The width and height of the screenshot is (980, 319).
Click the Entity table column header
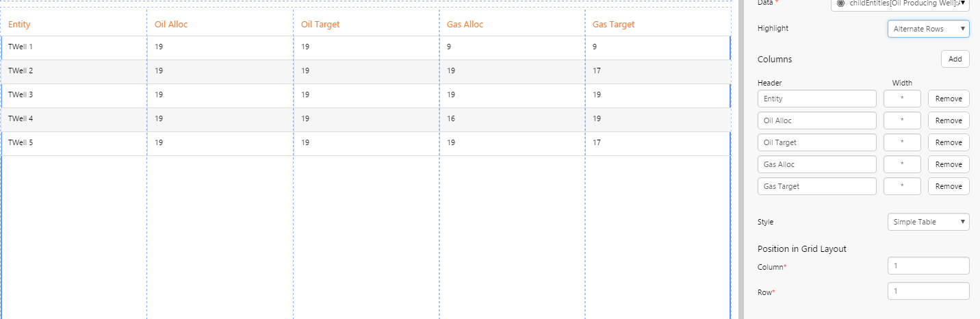[x=19, y=25]
